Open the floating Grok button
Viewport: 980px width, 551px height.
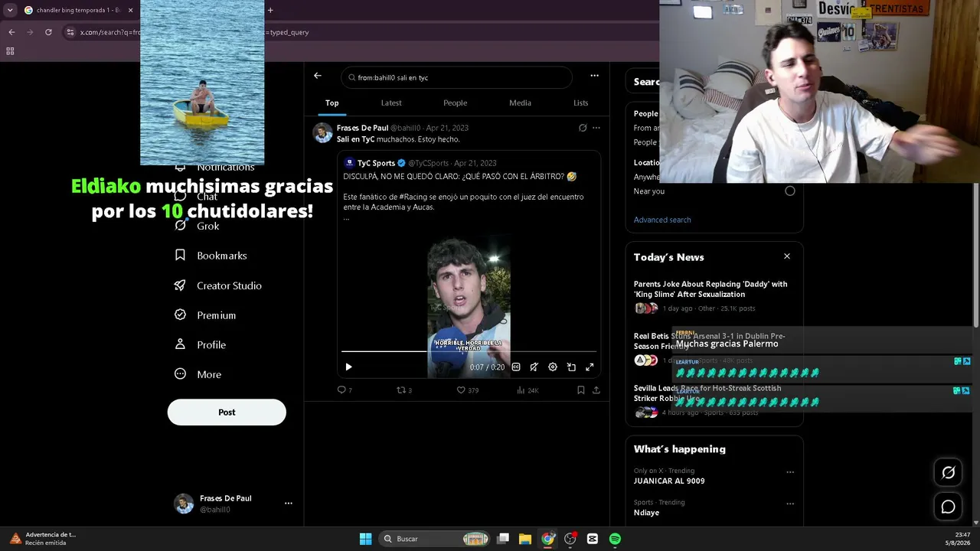(948, 473)
